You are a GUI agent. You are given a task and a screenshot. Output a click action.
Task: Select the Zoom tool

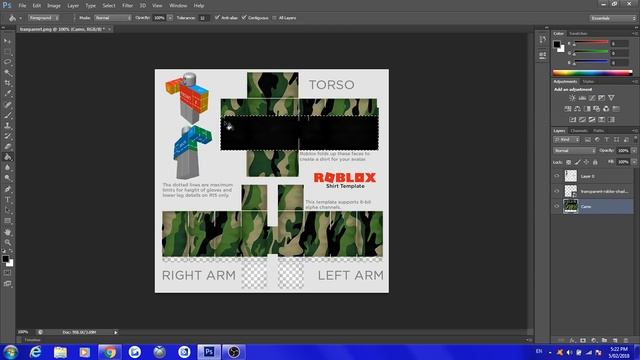click(7, 242)
